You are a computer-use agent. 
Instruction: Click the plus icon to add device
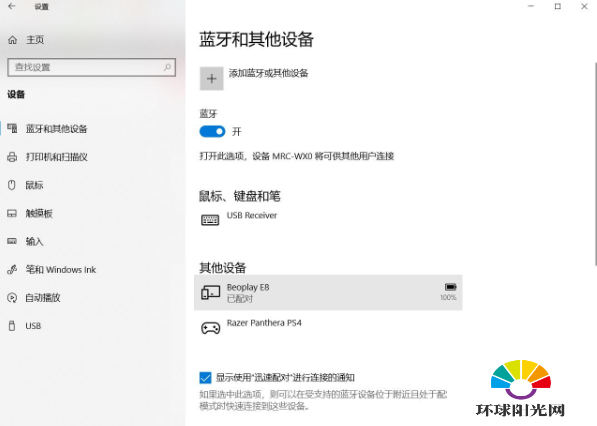point(211,79)
